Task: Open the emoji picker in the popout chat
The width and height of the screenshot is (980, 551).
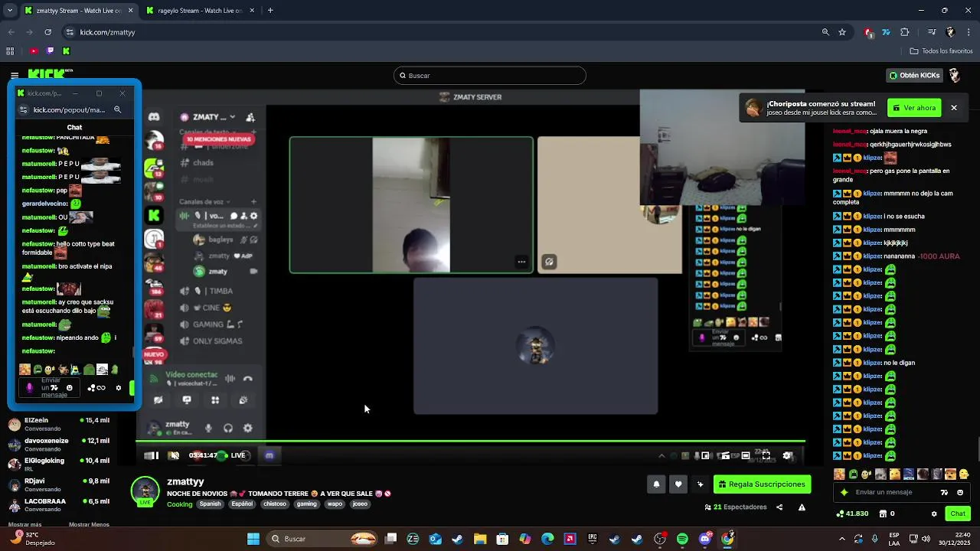Action: (70, 388)
